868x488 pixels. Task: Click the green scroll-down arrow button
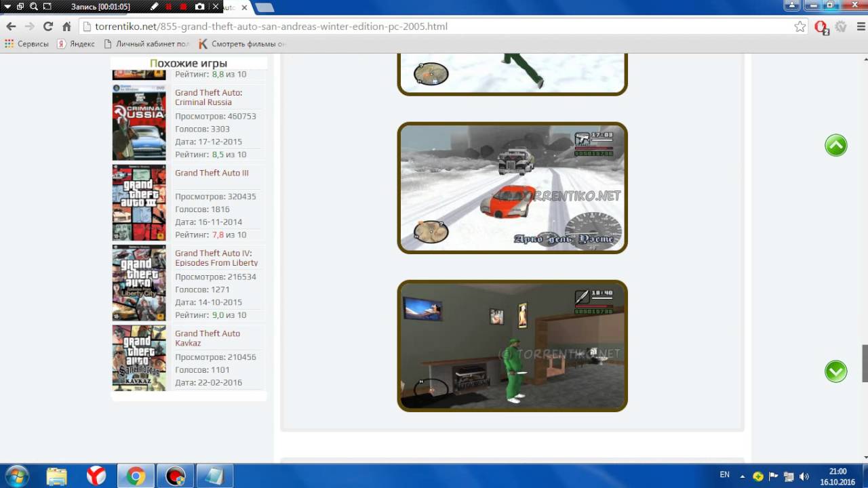click(836, 371)
